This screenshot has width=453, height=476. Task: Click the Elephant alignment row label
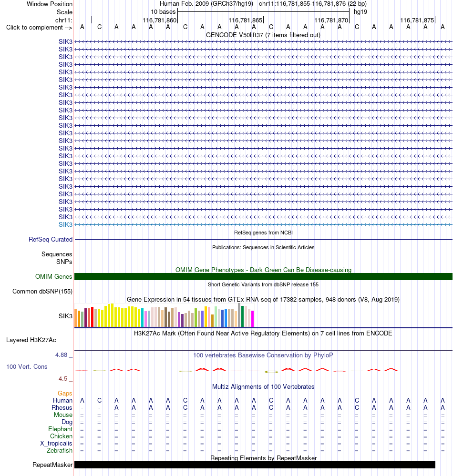pos(60,429)
